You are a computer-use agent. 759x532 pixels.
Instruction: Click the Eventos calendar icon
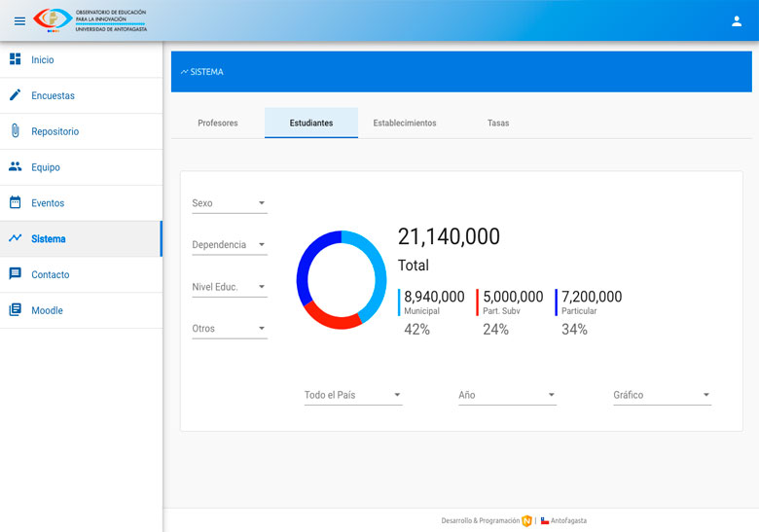point(15,202)
